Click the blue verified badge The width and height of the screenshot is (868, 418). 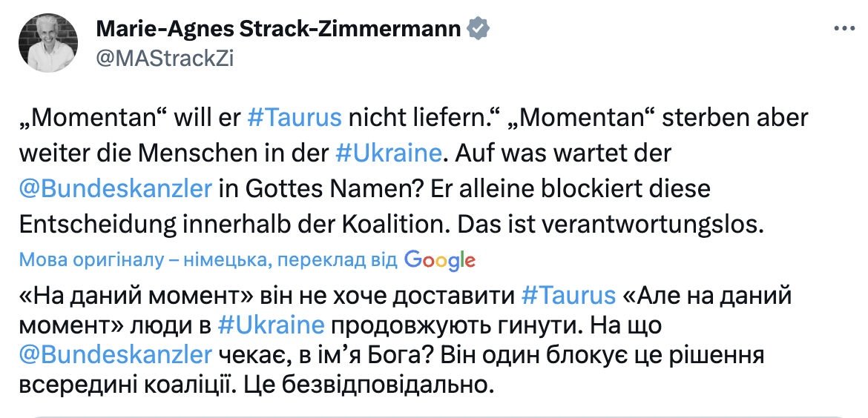(478, 29)
